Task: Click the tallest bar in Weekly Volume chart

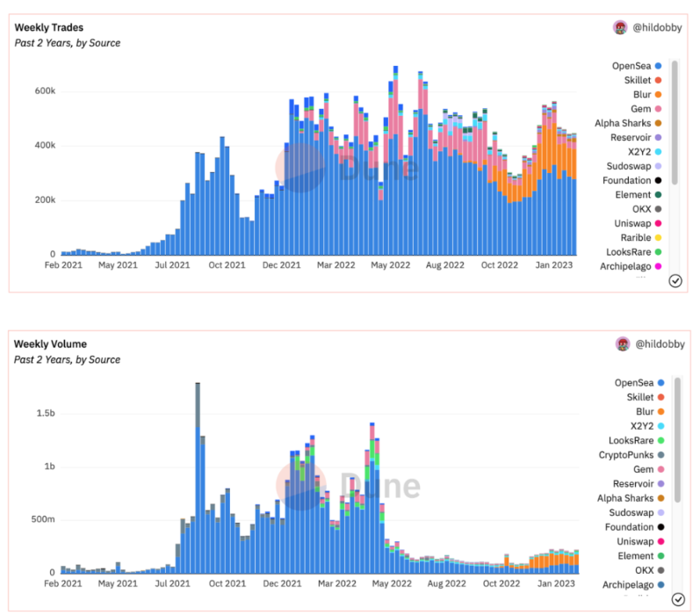Action: [x=198, y=478]
